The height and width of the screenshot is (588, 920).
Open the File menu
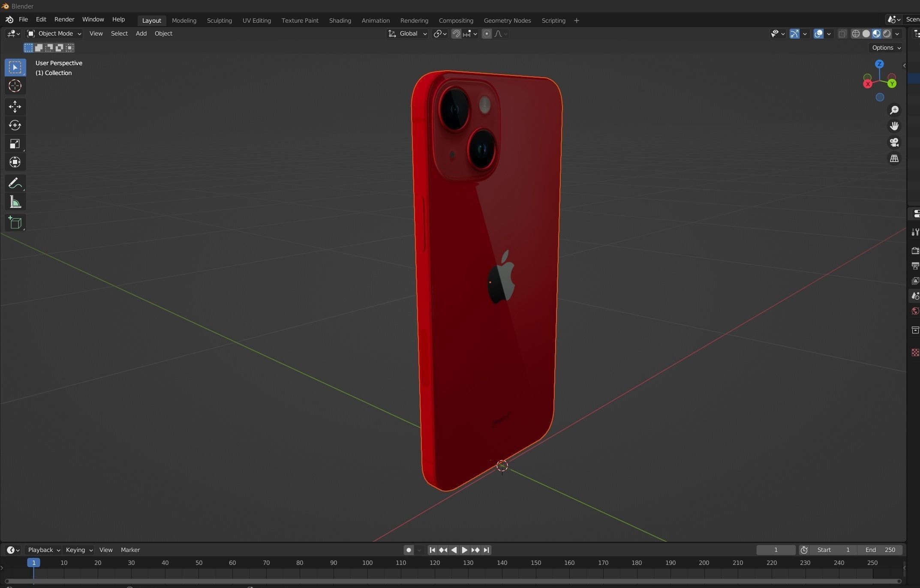[x=23, y=20]
